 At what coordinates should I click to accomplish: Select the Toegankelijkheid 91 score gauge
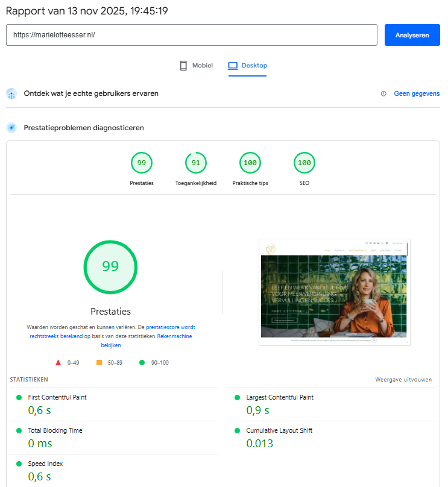tap(195, 163)
